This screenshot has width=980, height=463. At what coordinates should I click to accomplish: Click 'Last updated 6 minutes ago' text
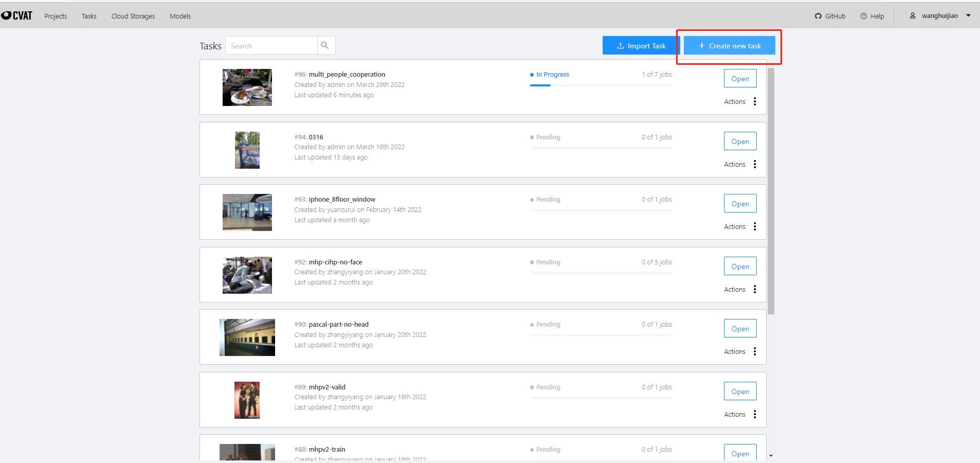pyautogui.click(x=334, y=95)
